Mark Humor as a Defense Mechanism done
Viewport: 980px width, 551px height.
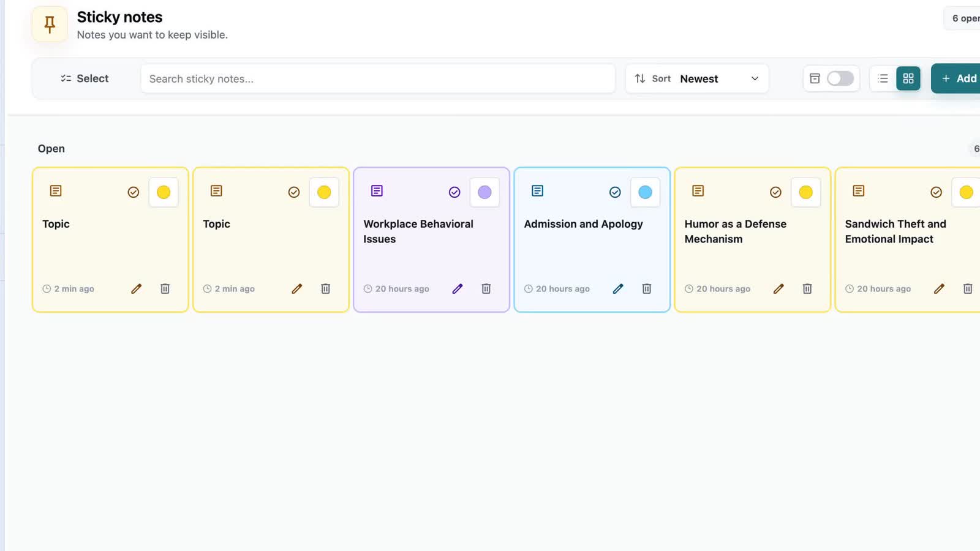(x=775, y=192)
